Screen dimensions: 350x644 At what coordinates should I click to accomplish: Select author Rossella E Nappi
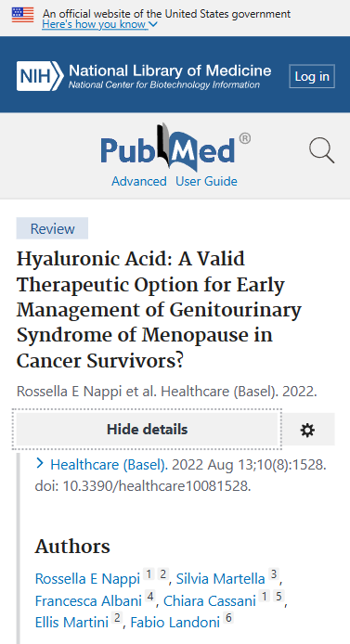[87, 579]
